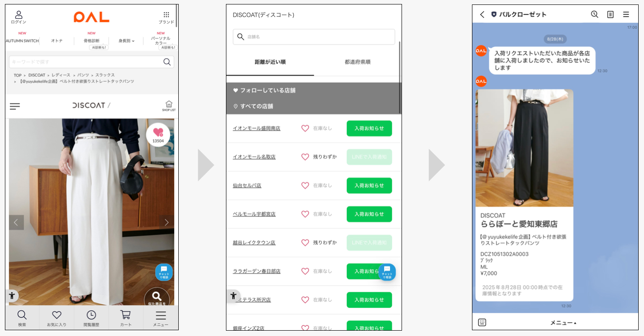Open メニュー in the product page bottom bar
The height and width of the screenshot is (336, 644).
click(160, 318)
